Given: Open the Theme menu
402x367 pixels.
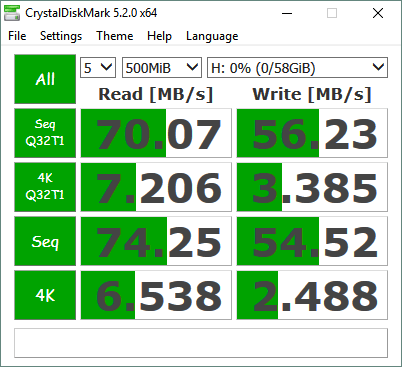Looking at the screenshot, I should 115,36.
